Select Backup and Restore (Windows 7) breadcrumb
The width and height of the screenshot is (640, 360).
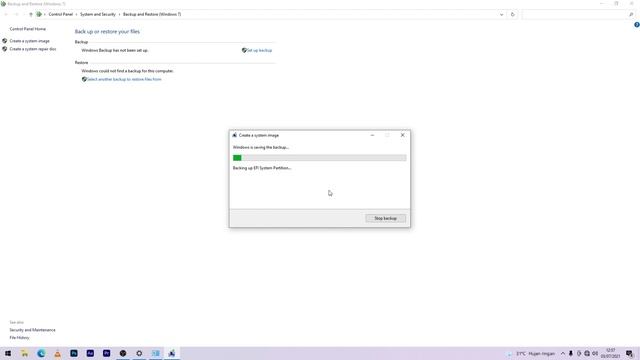(x=152, y=14)
